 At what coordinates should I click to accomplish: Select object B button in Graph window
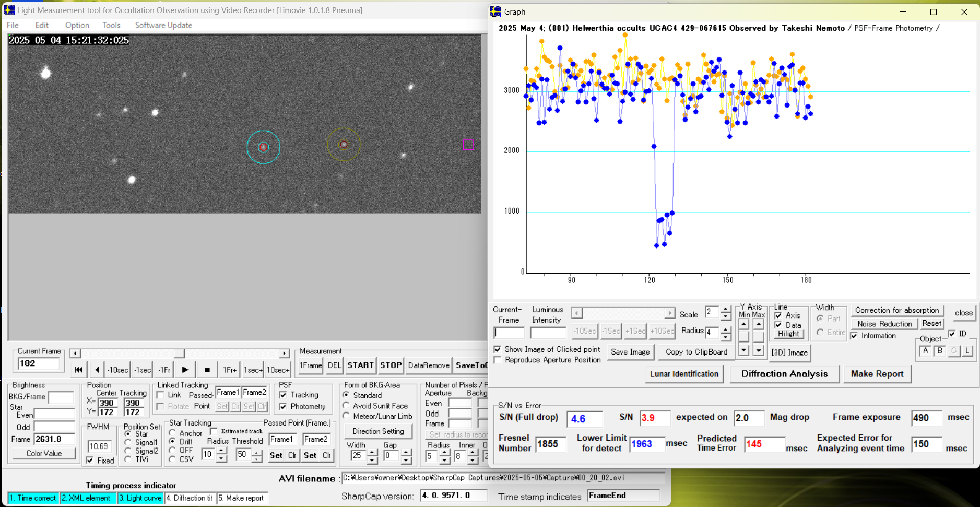point(939,351)
